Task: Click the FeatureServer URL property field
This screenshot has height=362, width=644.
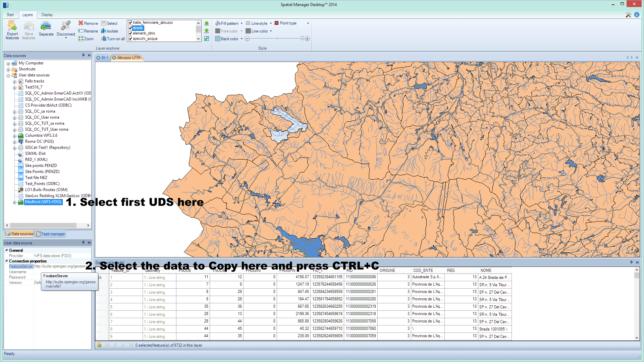Action: [62, 266]
